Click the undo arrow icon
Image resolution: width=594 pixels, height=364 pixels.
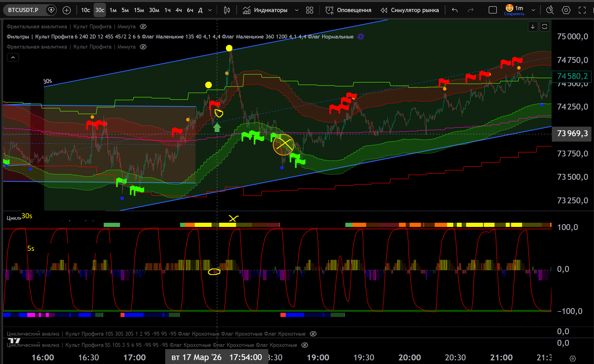pyautogui.click(x=455, y=10)
